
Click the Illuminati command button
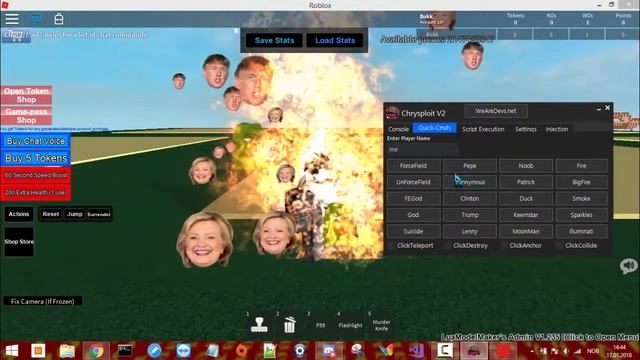point(582,231)
